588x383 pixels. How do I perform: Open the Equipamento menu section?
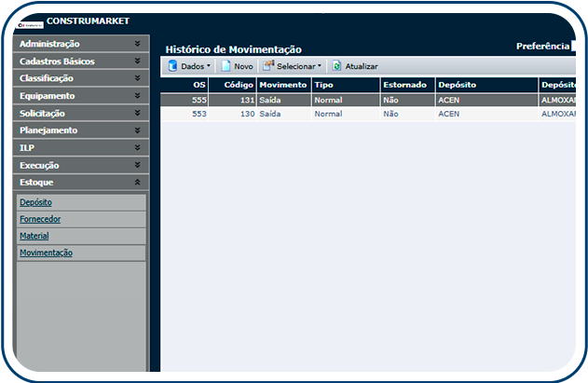[81, 96]
